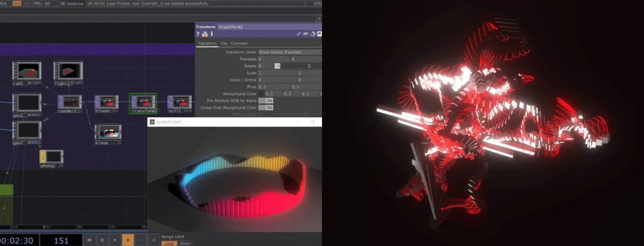644x246 pixels.
Task: Select Once range limit button
Action: (x=184, y=243)
